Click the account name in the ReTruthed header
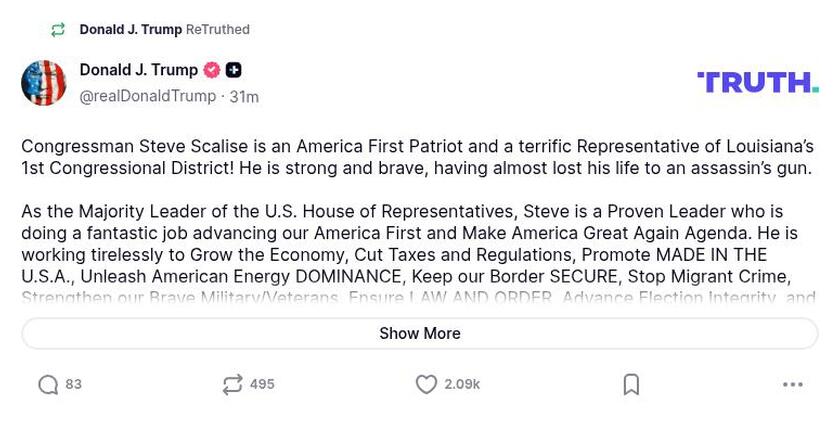This screenshot has width=840, height=424. pyautogui.click(x=130, y=30)
